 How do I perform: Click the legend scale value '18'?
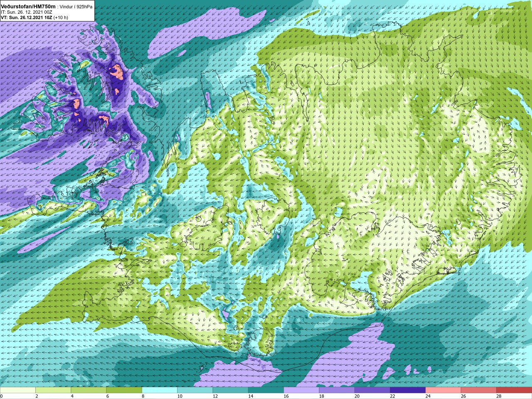tap(322, 396)
